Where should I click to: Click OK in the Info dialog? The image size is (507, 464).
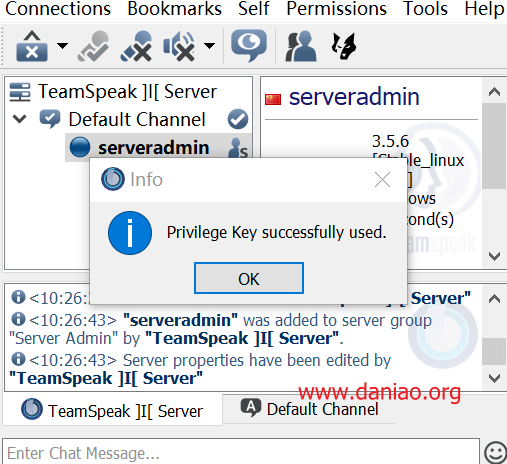(x=249, y=278)
